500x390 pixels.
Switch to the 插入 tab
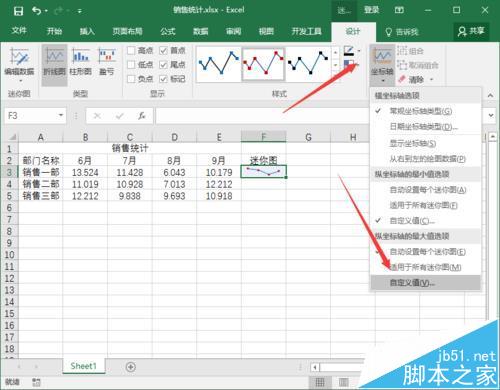87,31
